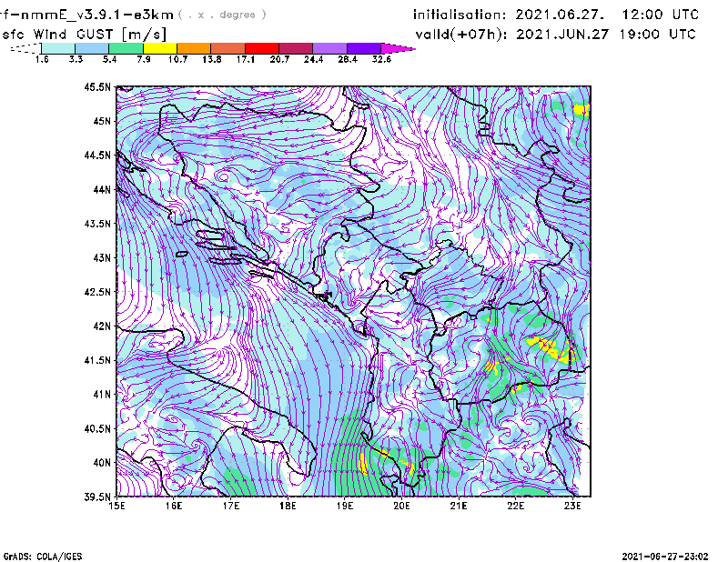
Task: Click the '12:00 UTC' initialisation time
Action: click(x=661, y=15)
